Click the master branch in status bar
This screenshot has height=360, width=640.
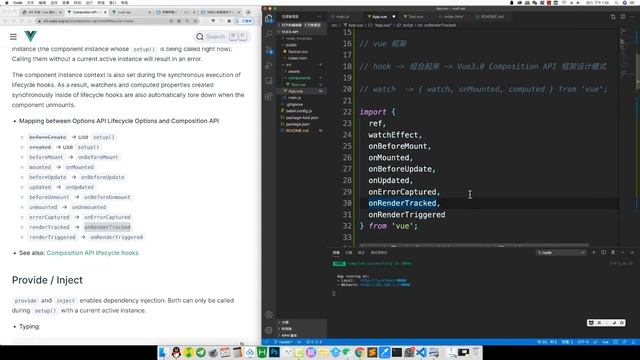click(284, 342)
